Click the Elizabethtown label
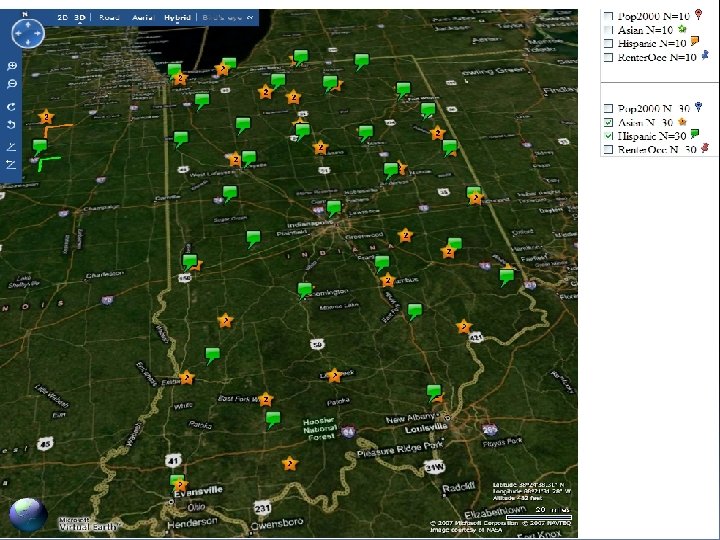Viewport: 720px width, 540px height. pyautogui.click(x=496, y=512)
